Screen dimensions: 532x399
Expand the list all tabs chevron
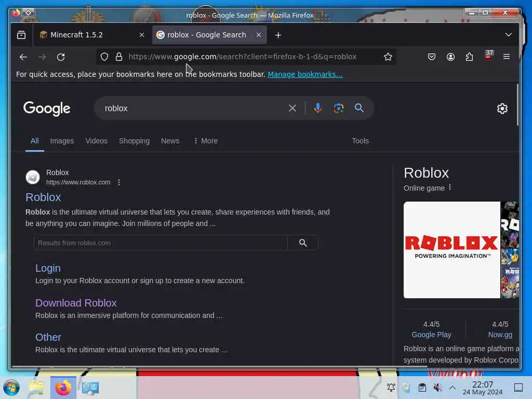(508, 35)
